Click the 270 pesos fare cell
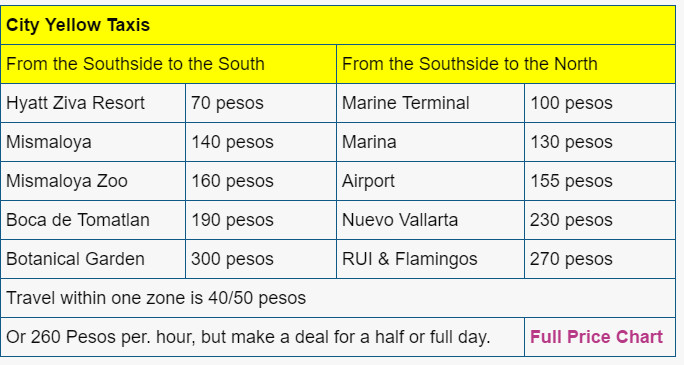Viewport: 684px width, 365px height. [x=600, y=259]
